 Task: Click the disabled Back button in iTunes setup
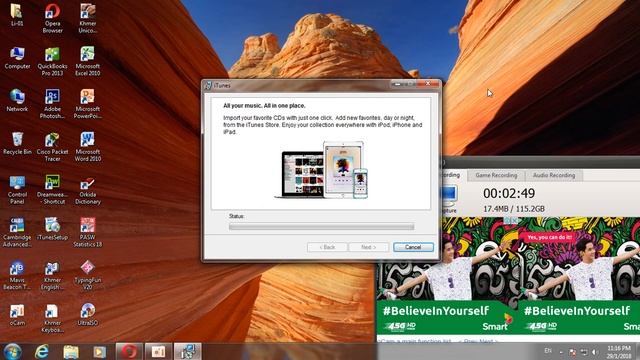(327, 247)
